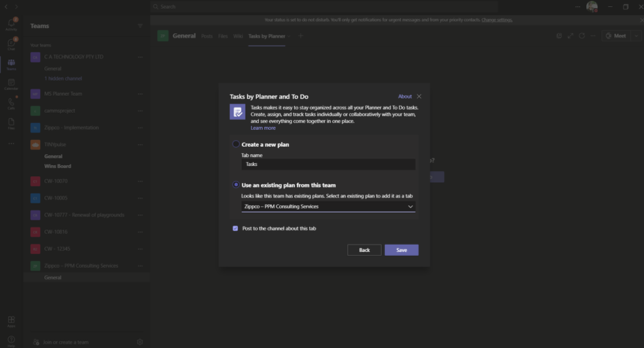The width and height of the screenshot is (644, 348).
Task: Add a new tab with plus icon
Action: pyautogui.click(x=301, y=36)
